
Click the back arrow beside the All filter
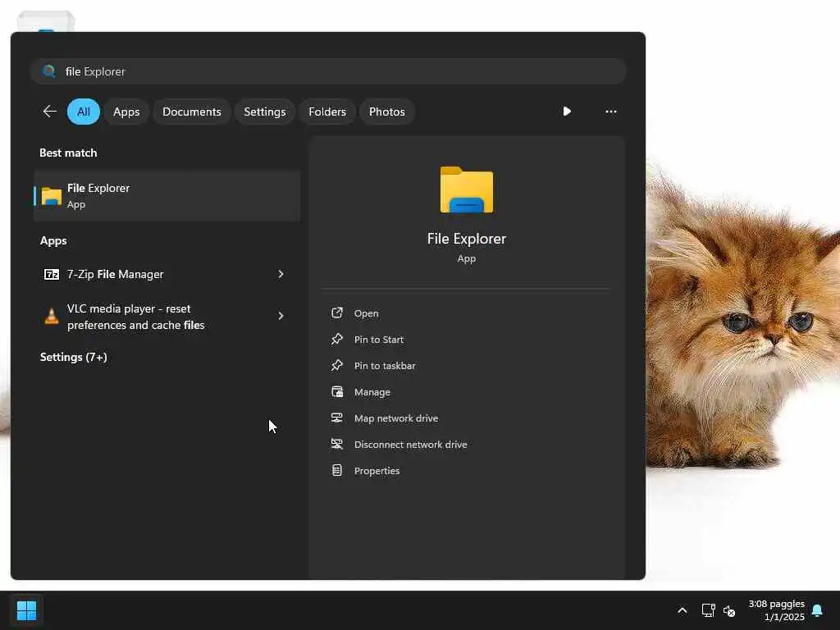tap(50, 112)
